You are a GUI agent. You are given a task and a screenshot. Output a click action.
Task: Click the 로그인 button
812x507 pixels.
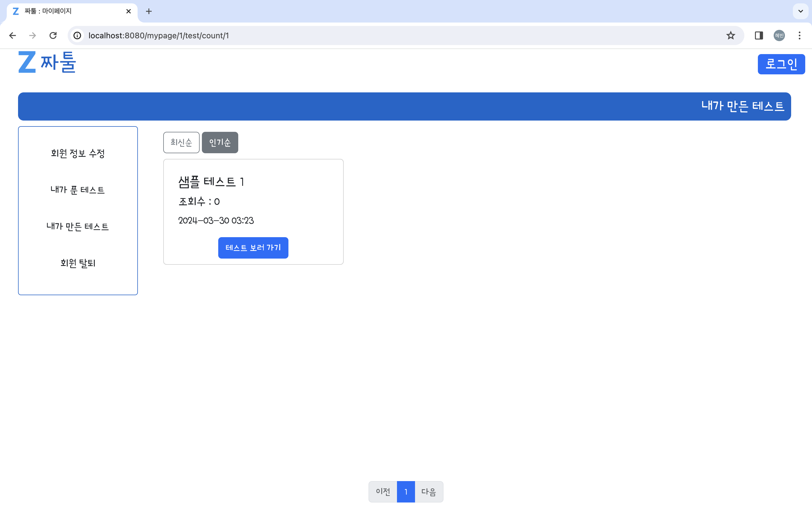[x=781, y=64]
